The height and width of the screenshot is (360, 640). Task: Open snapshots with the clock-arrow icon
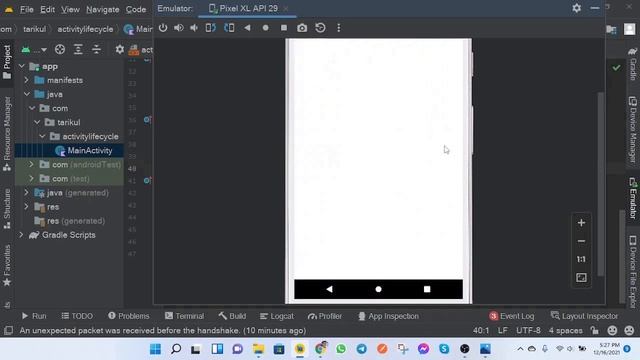click(320, 28)
